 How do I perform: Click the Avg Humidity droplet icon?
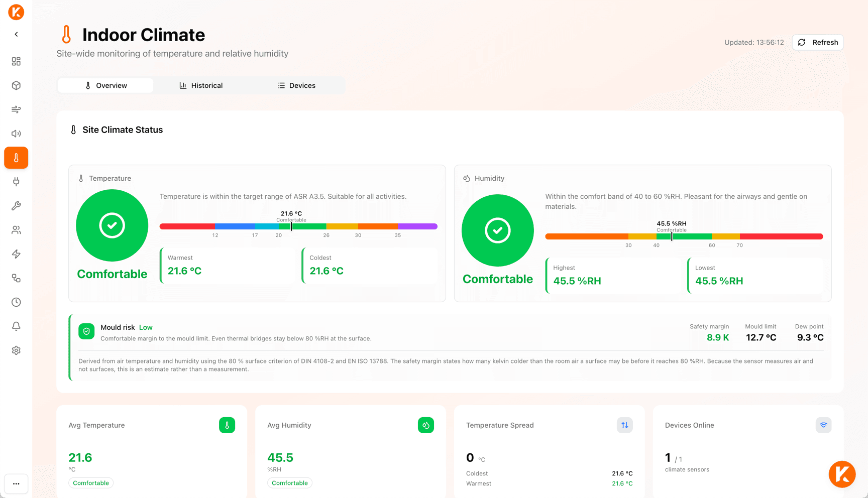(426, 425)
